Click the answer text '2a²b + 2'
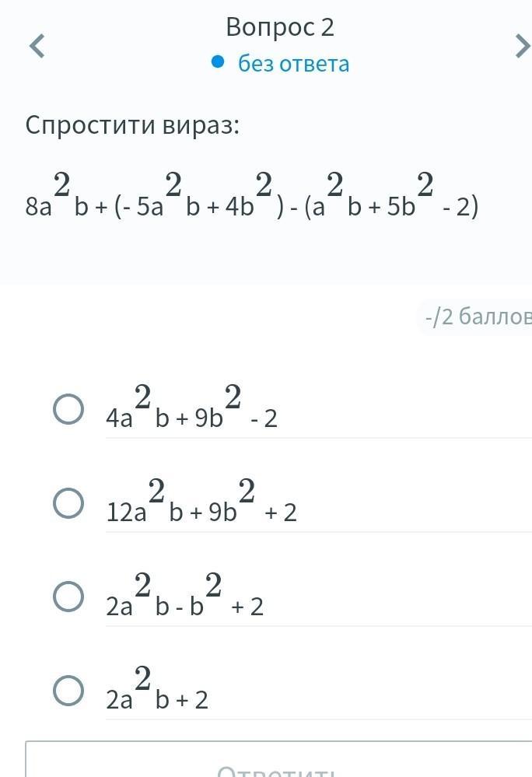 (x=157, y=694)
